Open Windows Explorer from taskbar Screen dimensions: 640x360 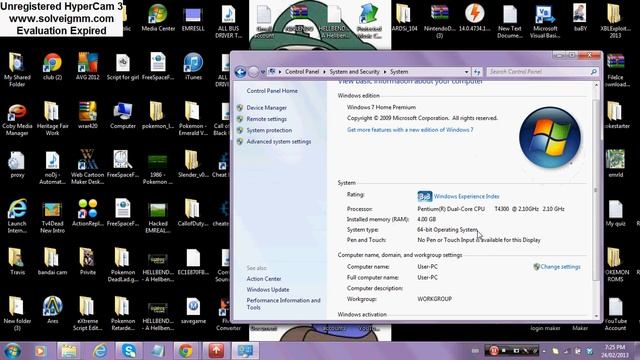(69, 351)
